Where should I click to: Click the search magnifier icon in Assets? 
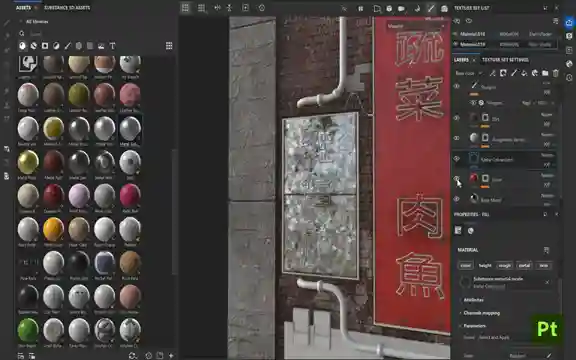click(22, 33)
